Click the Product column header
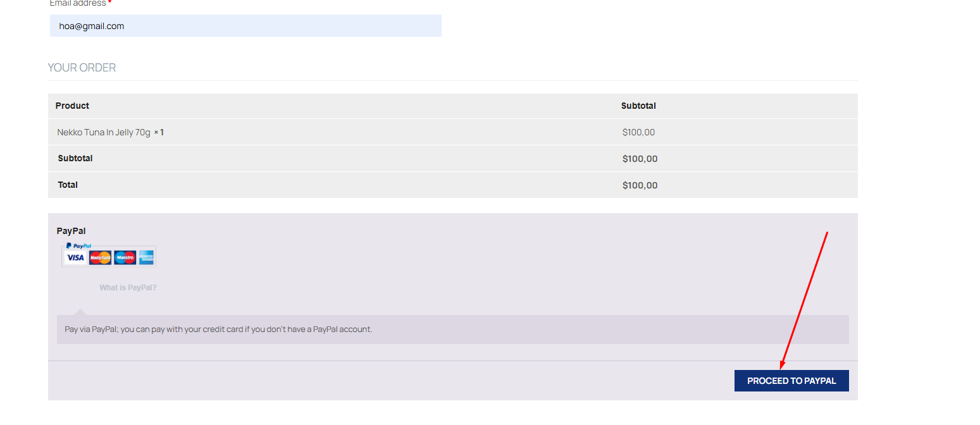The height and width of the screenshot is (425, 980). tap(72, 106)
